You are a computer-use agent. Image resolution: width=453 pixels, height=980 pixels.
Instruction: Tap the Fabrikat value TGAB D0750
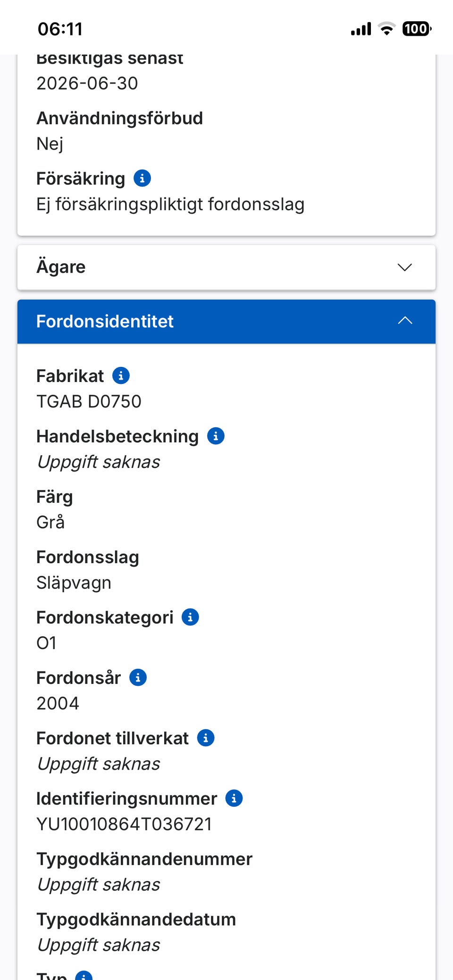(x=89, y=402)
